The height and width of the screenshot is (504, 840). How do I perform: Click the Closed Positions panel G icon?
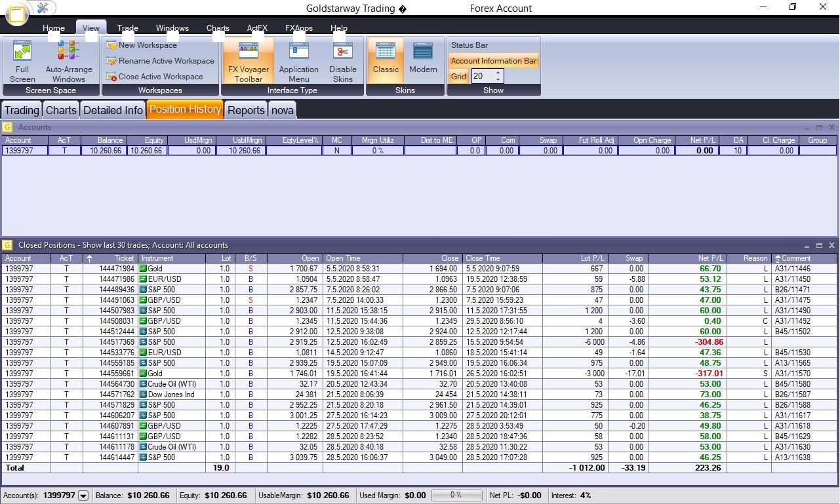coord(8,245)
